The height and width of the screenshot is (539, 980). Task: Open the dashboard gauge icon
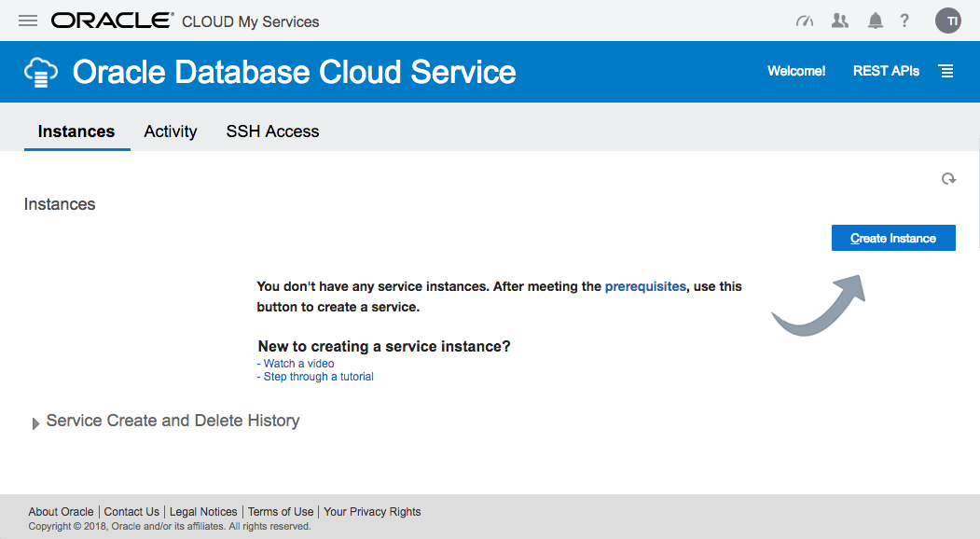click(805, 21)
